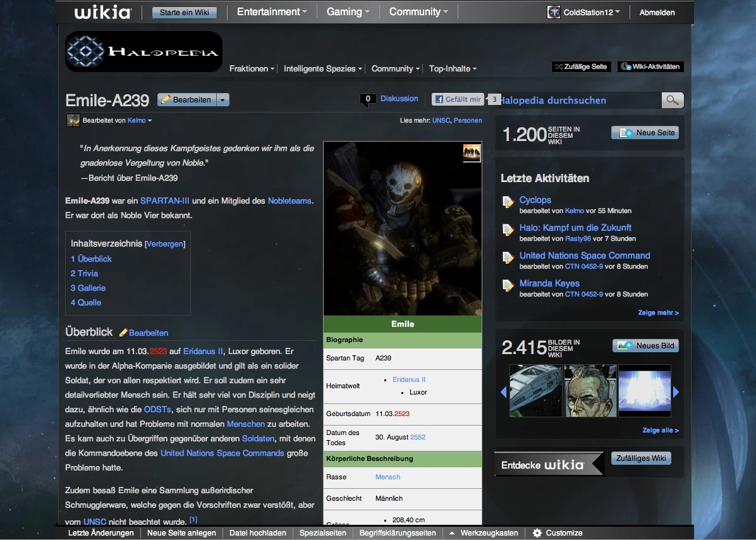Open the ODSTs link in article
This screenshot has width=756, height=540.
pos(157,409)
